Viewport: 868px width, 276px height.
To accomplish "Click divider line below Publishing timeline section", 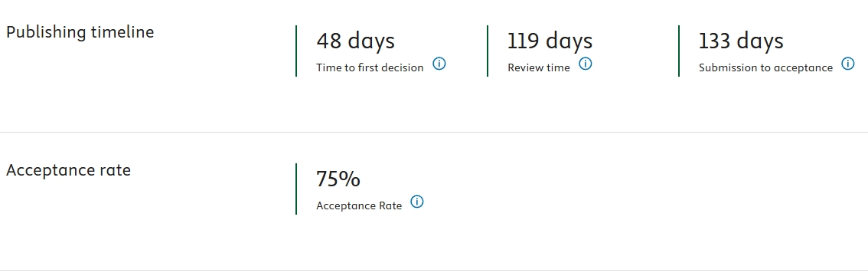I will [434, 133].
